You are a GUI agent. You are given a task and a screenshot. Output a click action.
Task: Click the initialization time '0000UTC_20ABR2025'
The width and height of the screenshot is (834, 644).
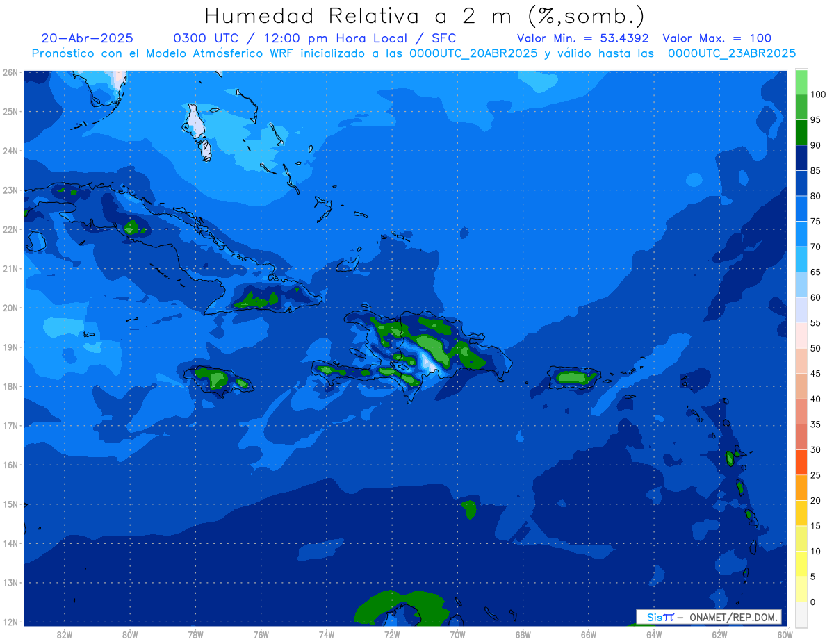coord(473,53)
